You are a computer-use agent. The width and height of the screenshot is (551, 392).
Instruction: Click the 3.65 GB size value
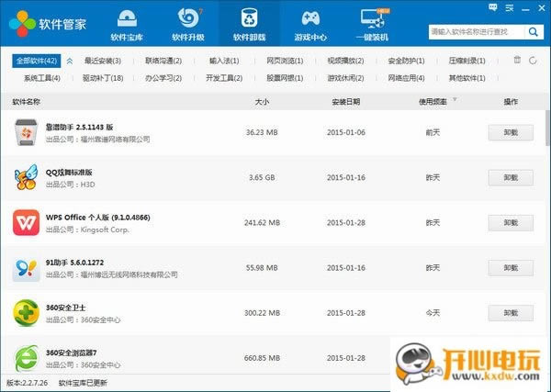(x=262, y=178)
